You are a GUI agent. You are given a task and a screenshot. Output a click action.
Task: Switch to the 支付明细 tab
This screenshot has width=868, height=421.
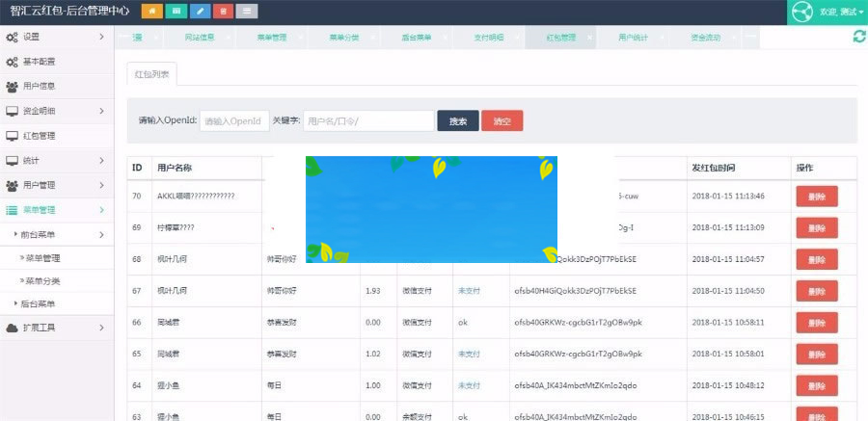[489, 38]
